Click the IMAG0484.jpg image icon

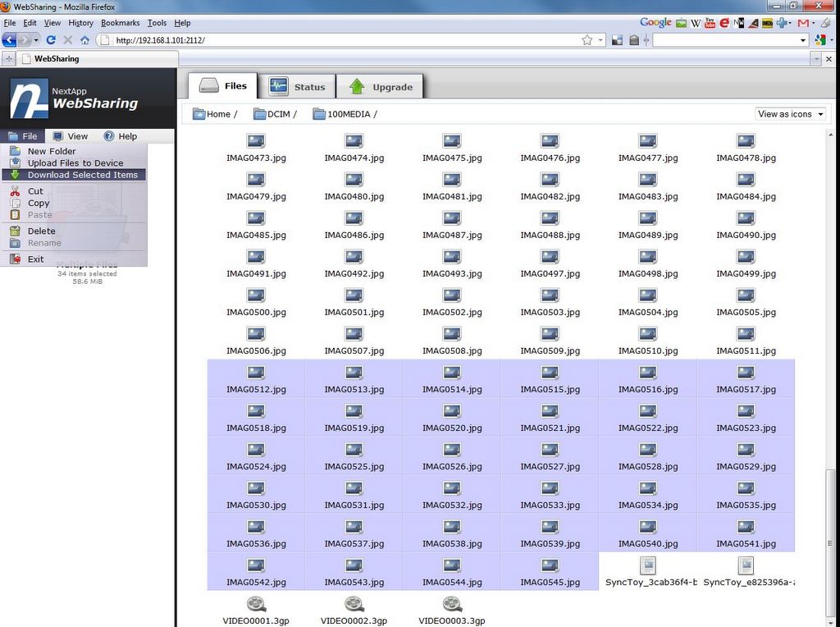pos(746,180)
